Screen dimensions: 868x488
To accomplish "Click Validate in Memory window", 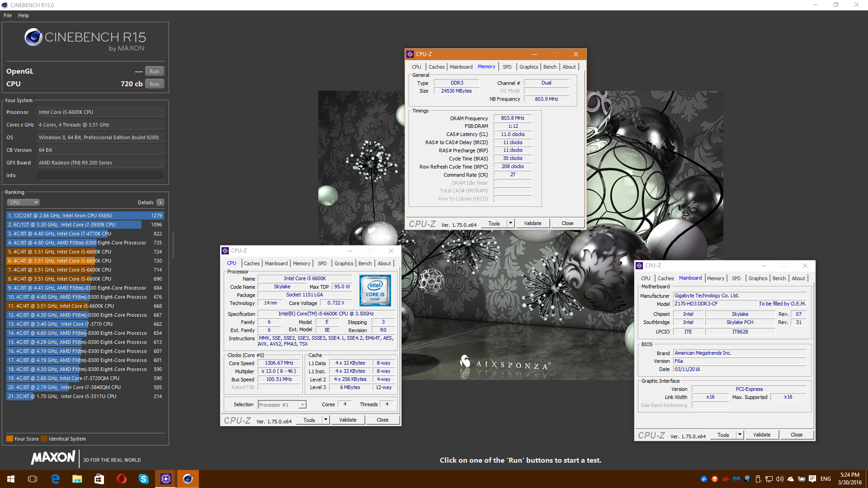I will tap(533, 223).
